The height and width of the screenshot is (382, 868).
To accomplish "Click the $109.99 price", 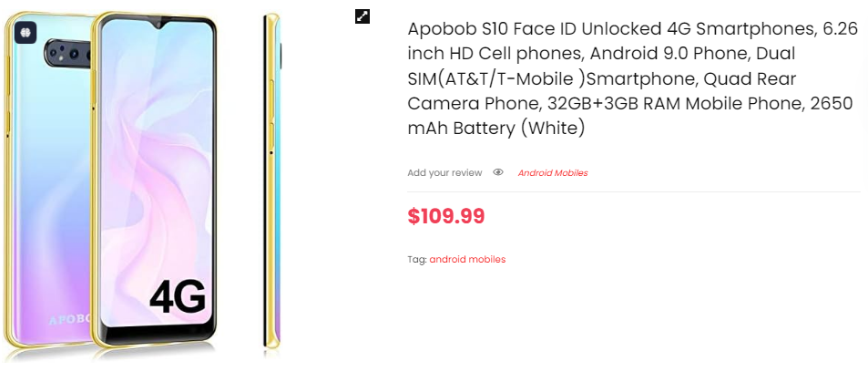I will (446, 216).
